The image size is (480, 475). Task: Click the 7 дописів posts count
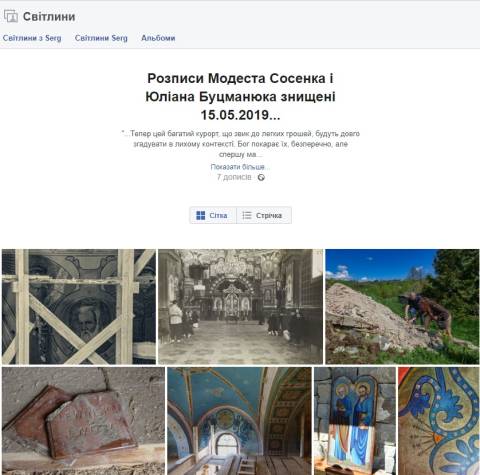tap(234, 177)
